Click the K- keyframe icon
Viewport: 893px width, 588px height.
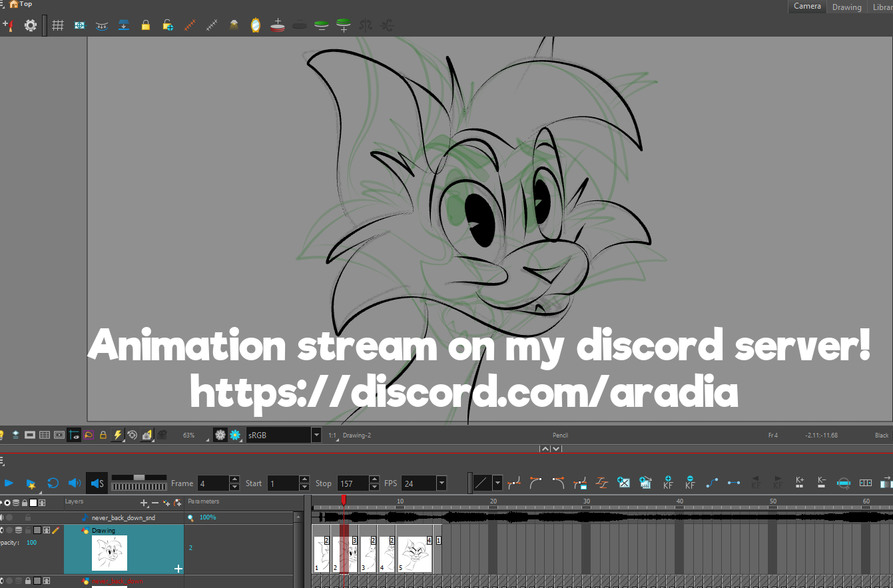click(x=822, y=482)
